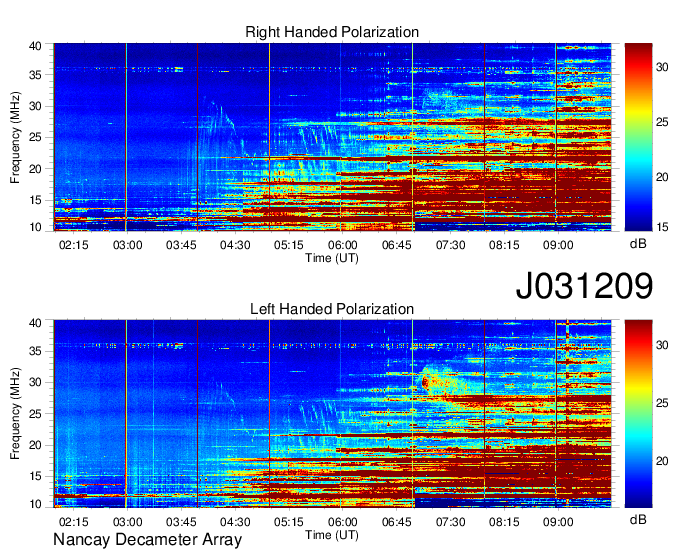Click 40 MHz tick on Left Handed plot axis
The width and height of the screenshot is (680, 552).
35,323
